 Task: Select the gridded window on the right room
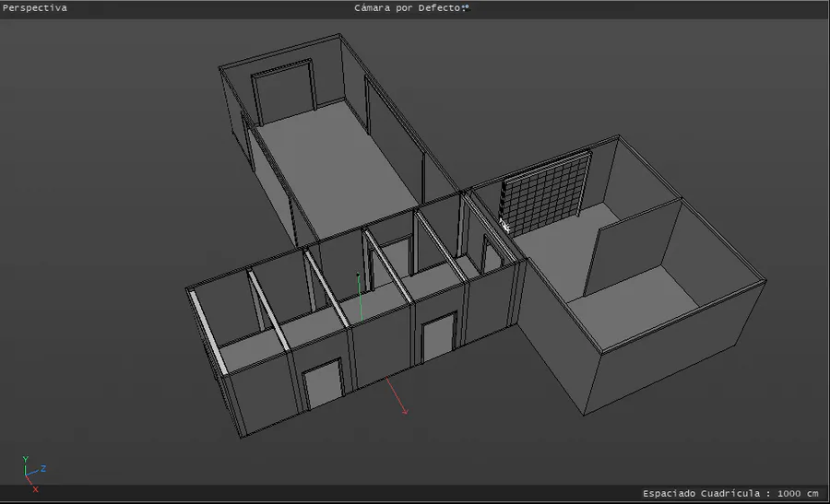[546, 194]
